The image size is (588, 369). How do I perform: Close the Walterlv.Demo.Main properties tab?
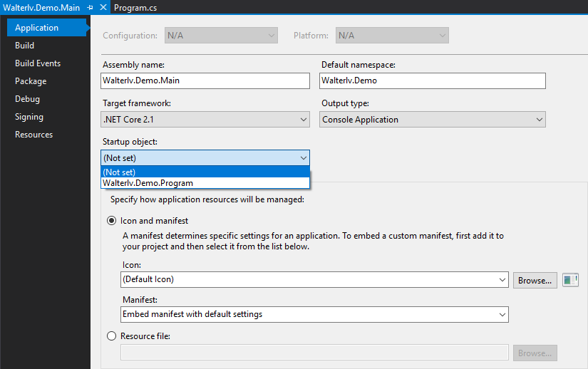pos(103,7)
